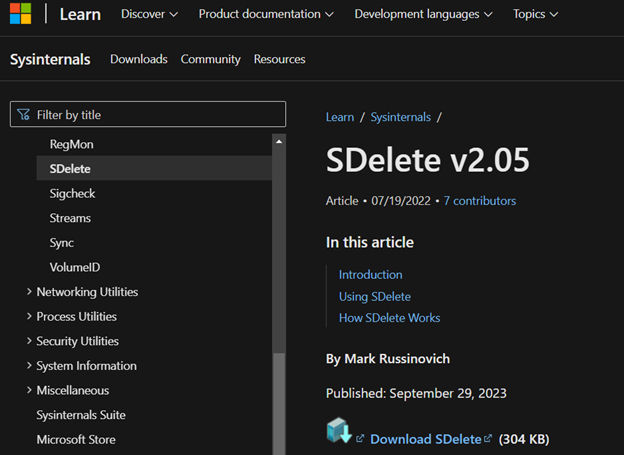Expand the Miscellaneous tree node
624x455 pixels.
click(x=29, y=390)
